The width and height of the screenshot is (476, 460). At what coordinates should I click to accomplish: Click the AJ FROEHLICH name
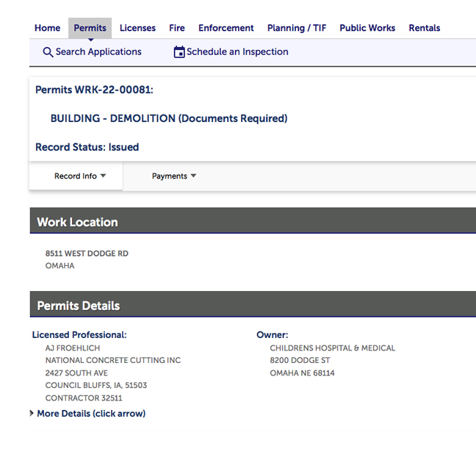[x=73, y=348]
